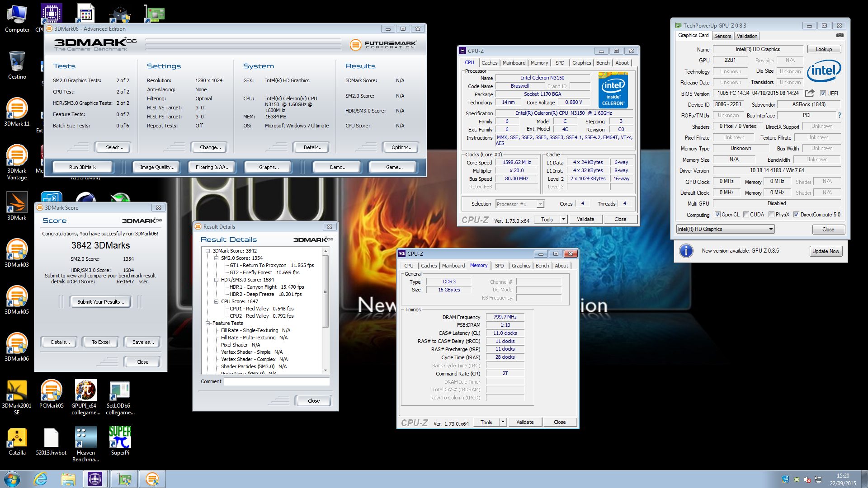This screenshot has width=868, height=488.
Task: Select GT1 - Return To Proxycon row
Action: click(x=272, y=265)
